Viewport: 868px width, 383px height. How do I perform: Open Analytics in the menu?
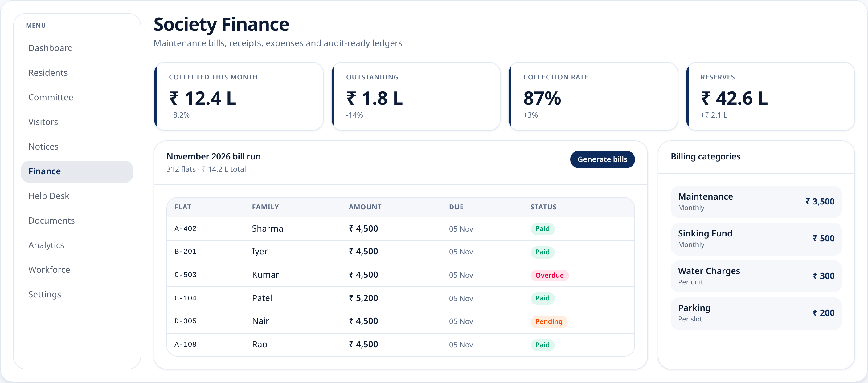click(77, 245)
